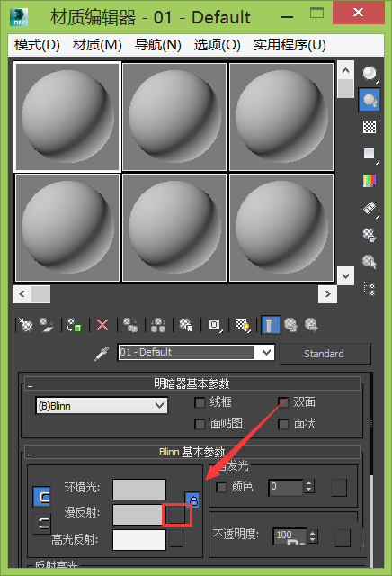Enable the self-illumination 颜色 checkbox
Image resolution: width=392 pixels, height=576 pixels.
221,487
